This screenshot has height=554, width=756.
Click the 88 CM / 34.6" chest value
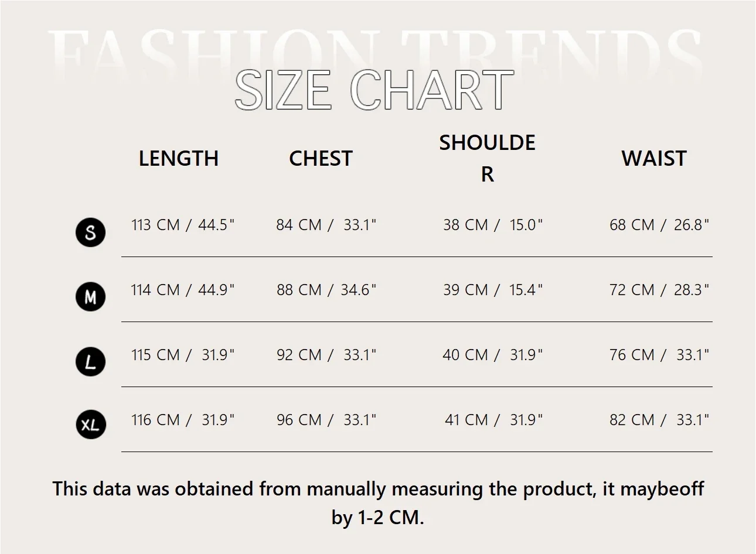tap(326, 290)
